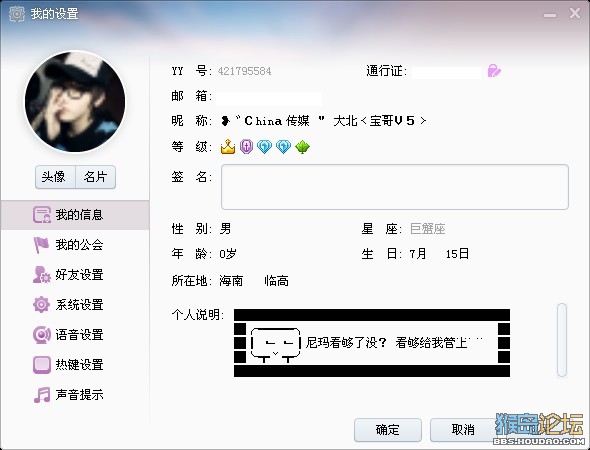
Task: Click the settings gear icon in title bar
Action: [x=17, y=14]
